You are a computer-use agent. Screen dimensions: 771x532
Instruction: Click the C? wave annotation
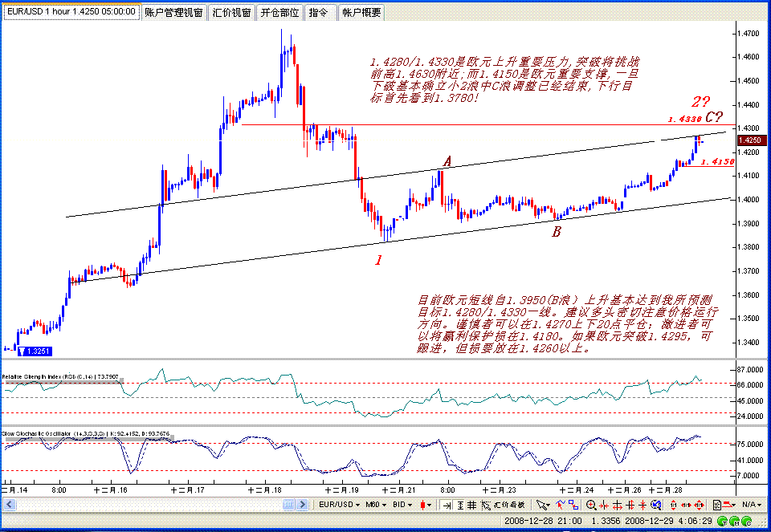click(x=714, y=117)
